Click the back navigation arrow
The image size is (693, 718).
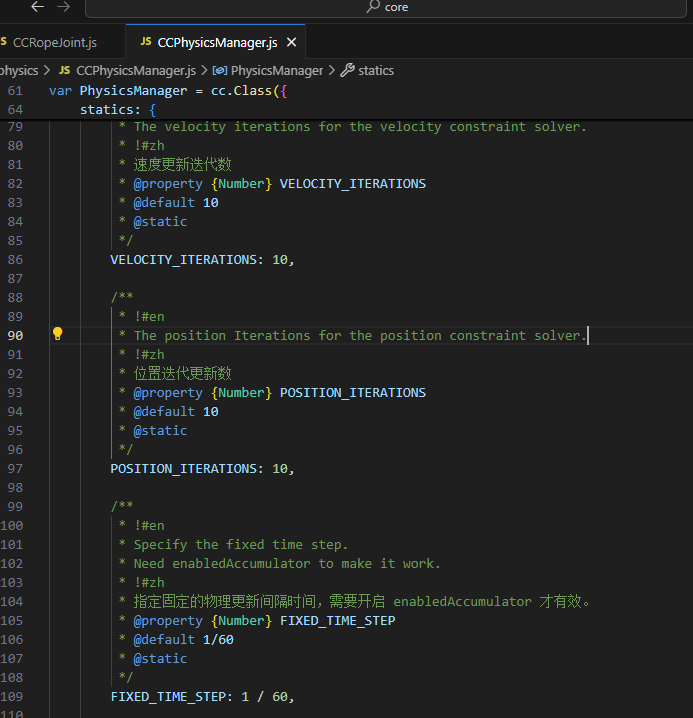pos(38,7)
